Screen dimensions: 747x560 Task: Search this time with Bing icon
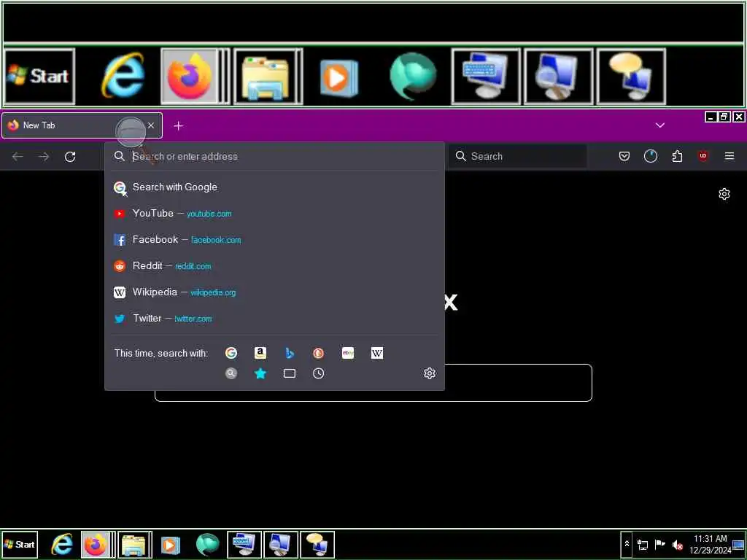pos(289,353)
